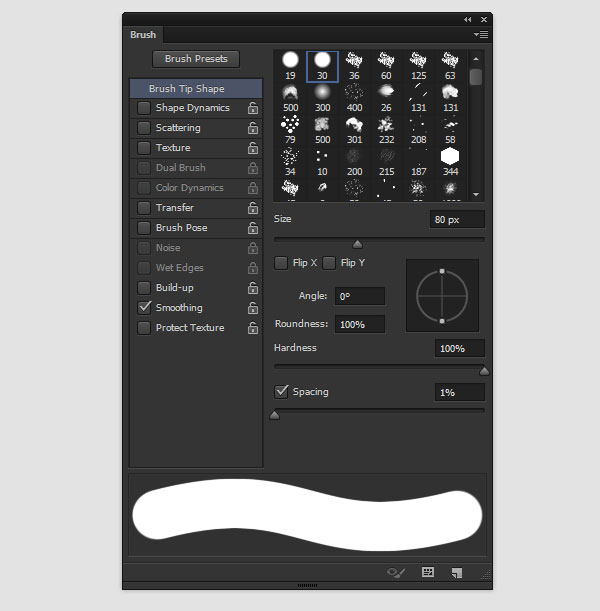Toggle live tip brush preview icon
The width and height of the screenshot is (600, 611).
coord(396,572)
